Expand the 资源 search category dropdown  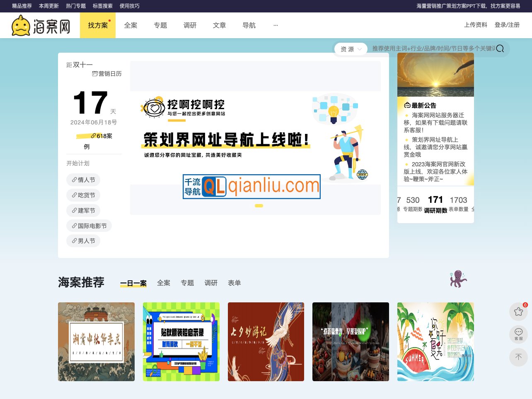pos(351,49)
